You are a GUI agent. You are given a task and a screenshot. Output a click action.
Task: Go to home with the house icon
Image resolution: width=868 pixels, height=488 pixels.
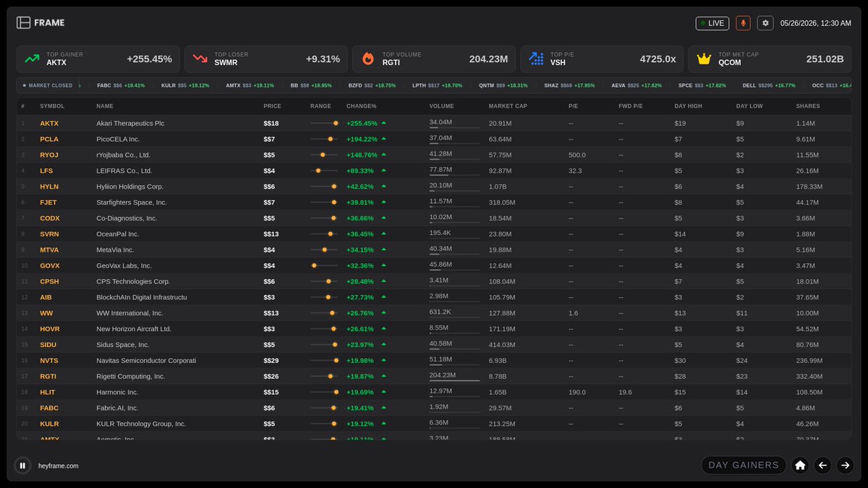tap(800, 466)
